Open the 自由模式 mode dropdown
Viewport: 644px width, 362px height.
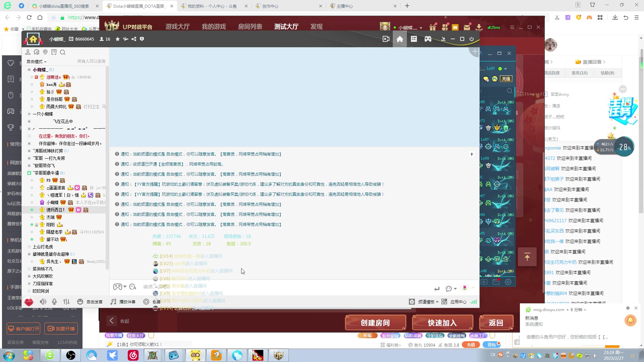37,62
